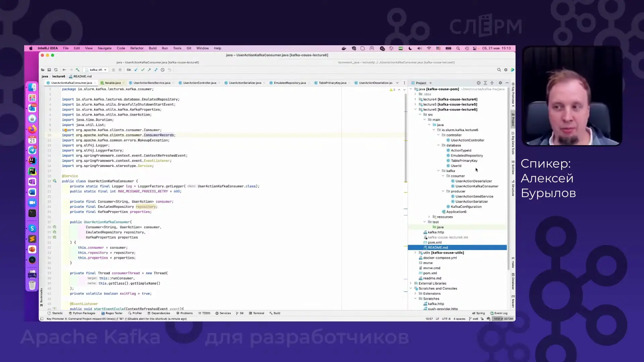Click Collapse All in Project panel
The image size is (644, 362).
pyautogui.click(x=492, y=83)
